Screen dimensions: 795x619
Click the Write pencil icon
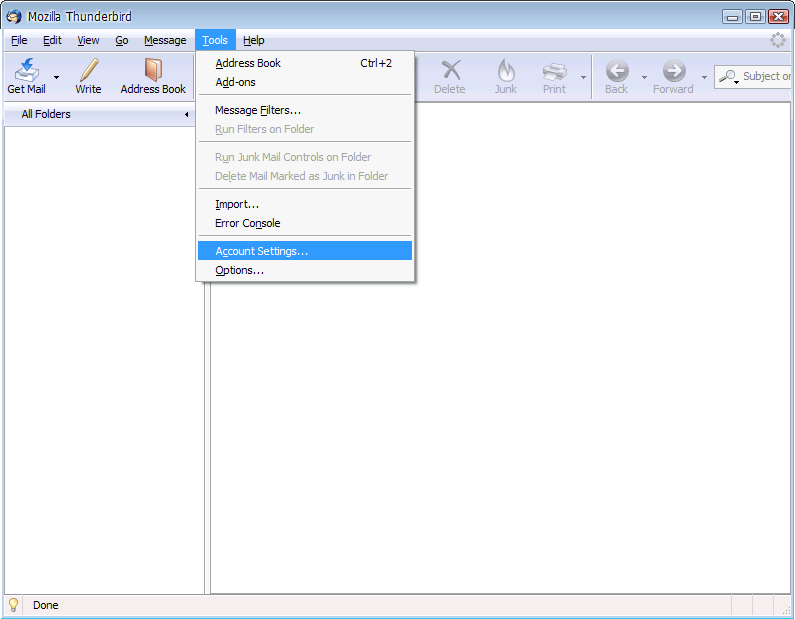tap(88, 71)
